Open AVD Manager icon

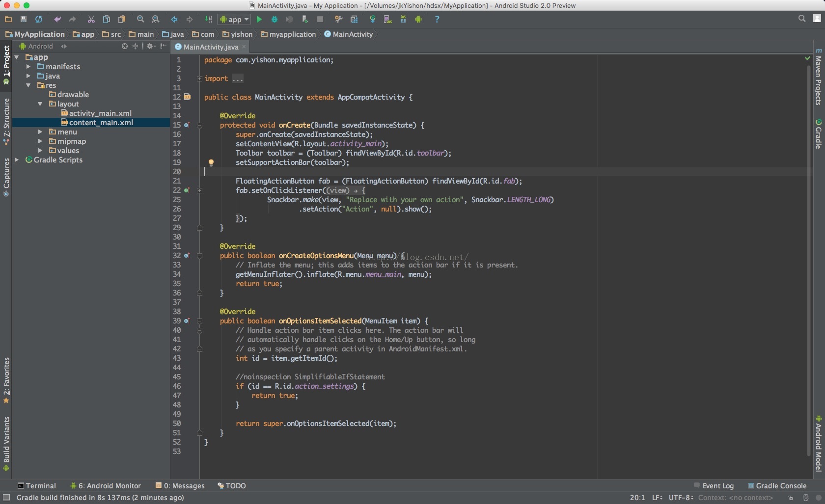coord(387,19)
